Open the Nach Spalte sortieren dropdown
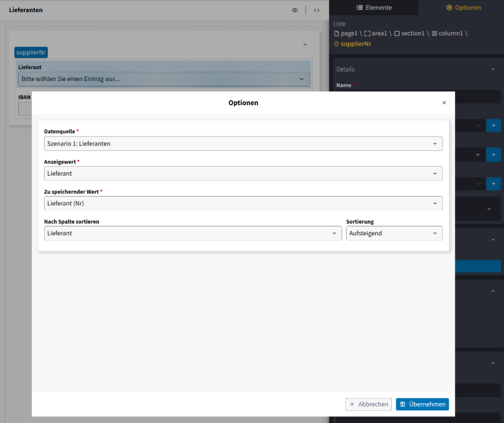This screenshot has width=504, height=423. coord(193,233)
